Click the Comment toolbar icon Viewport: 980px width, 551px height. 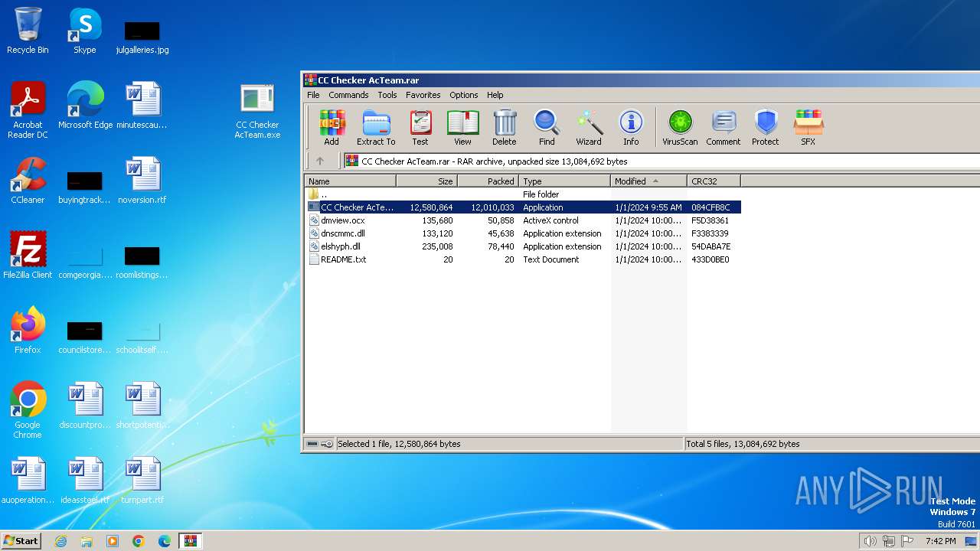[x=724, y=127]
